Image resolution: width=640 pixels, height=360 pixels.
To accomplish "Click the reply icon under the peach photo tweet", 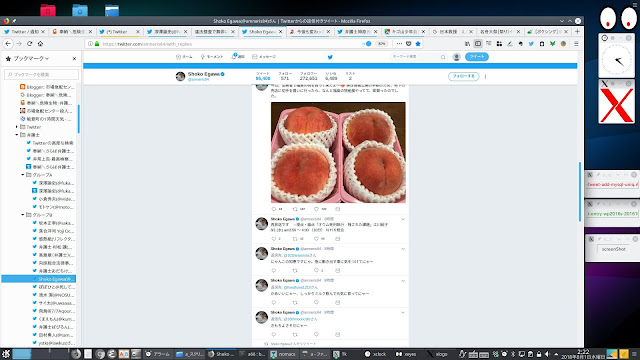I will point(274,209).
